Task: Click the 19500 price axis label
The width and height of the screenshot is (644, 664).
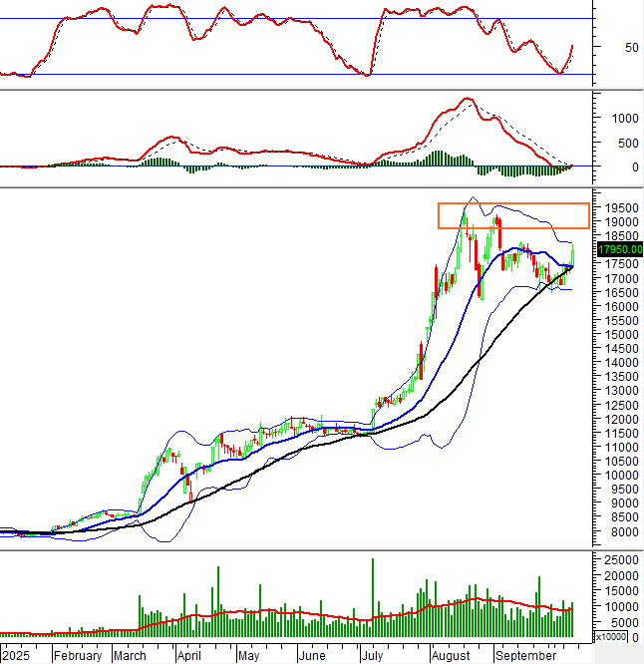Action: (618, 207)
